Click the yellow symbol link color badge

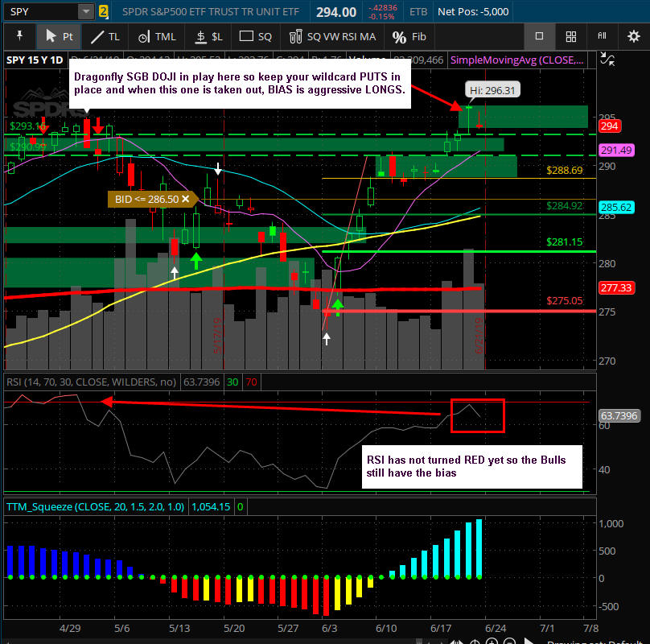[x=104, y=11]
